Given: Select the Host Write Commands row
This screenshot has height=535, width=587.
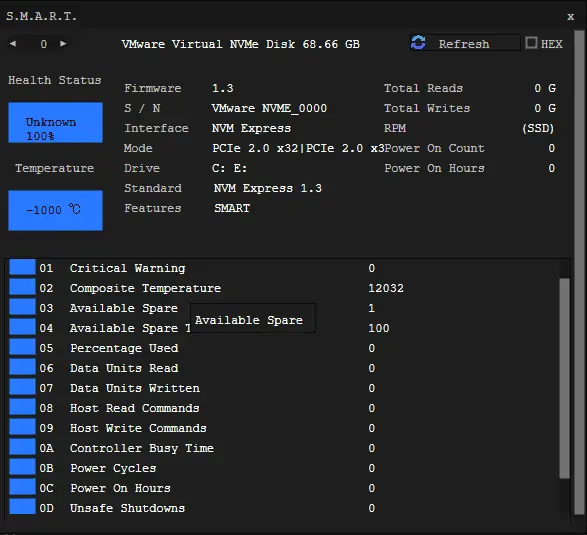Looking at the screenshot, I should pyautogui.click(x=283, y=428).
